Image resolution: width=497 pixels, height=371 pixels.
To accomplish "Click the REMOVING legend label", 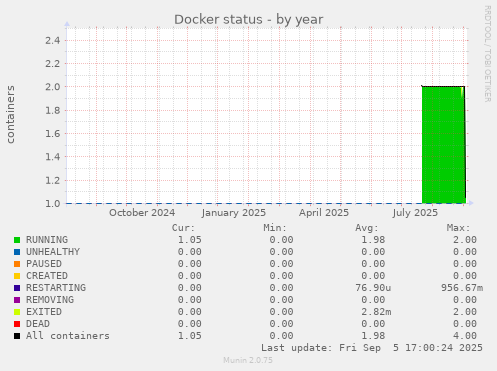I will click(50, 300).
